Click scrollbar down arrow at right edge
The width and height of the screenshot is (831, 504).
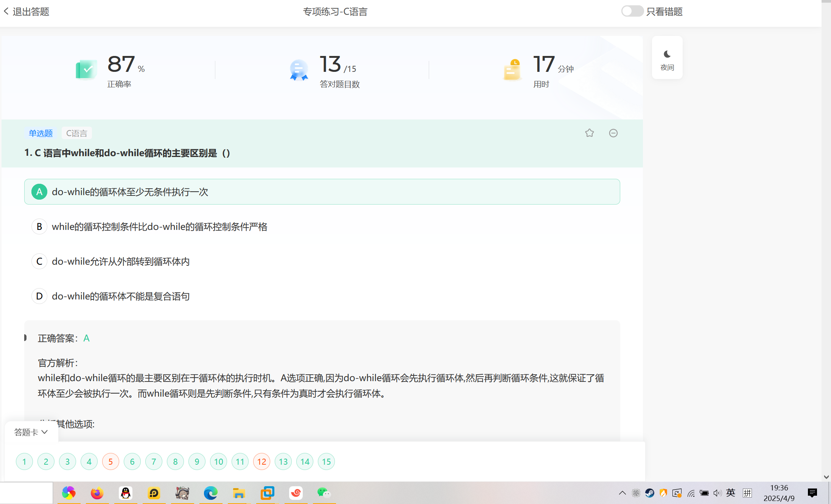click(826, 477)
